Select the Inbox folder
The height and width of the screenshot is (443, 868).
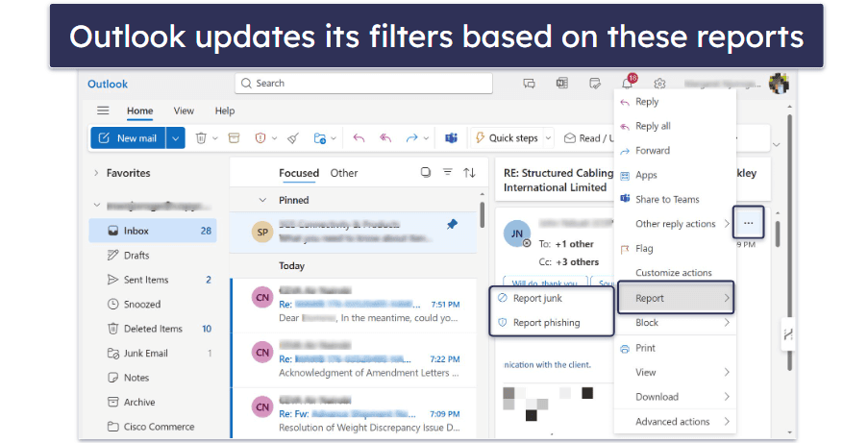click(152, 231)
